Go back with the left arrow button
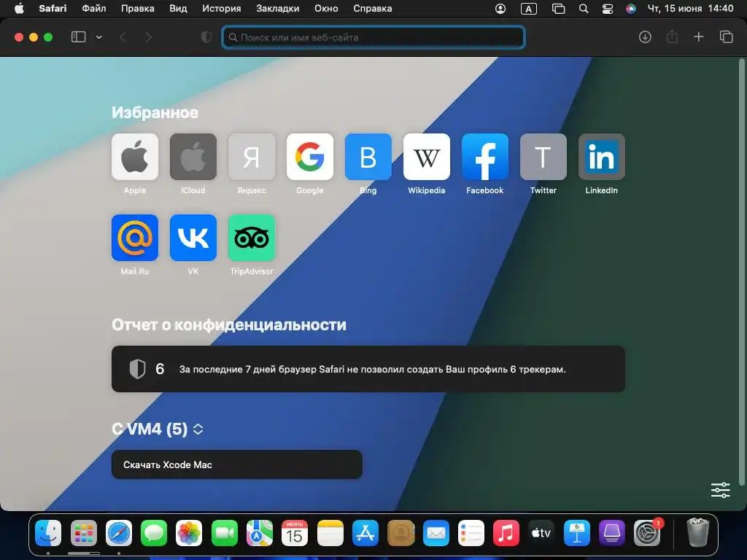The width and height of the screenshot is (747, 560). click(x=123, y=37)
